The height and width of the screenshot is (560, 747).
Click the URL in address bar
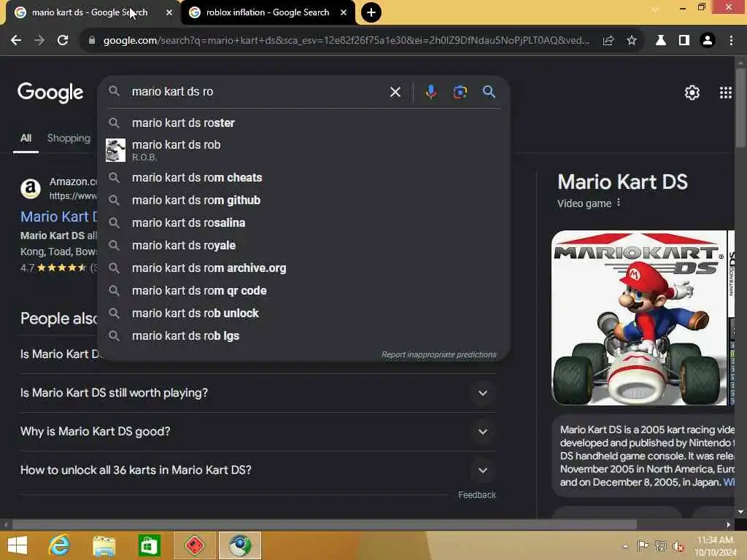pos(346,41)
